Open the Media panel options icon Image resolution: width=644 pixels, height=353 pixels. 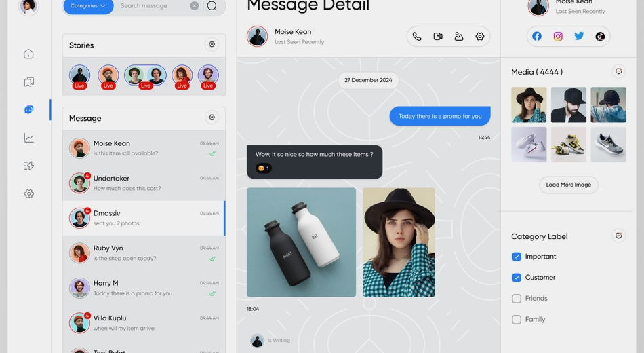[618, 71]
